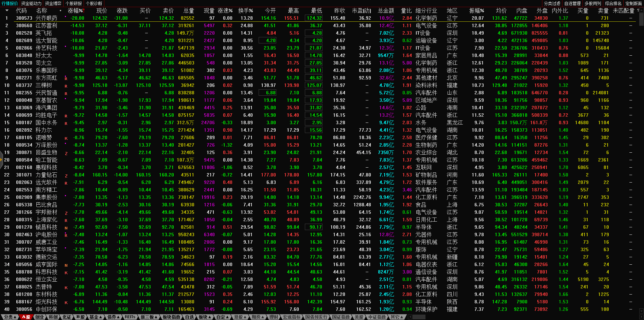Sort by 换手% column header
This screenshot has width=644, height=320.
coord(245,11)
